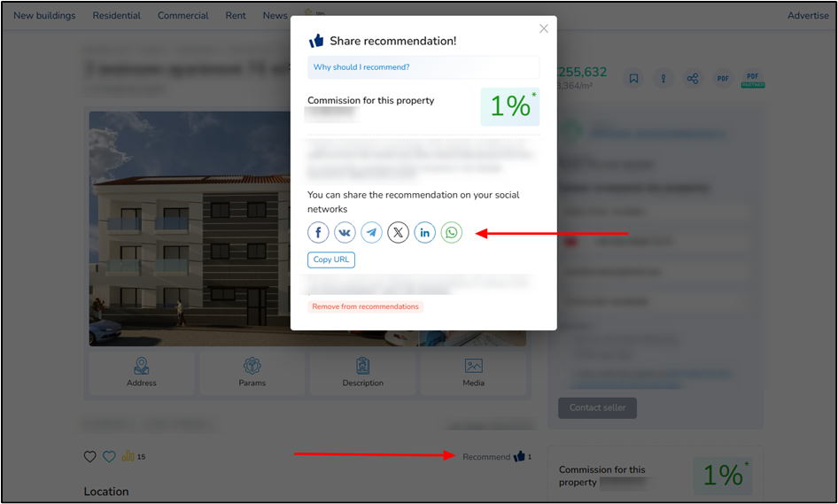
Task: Open the Media section tile
Action: click(474, 373)
